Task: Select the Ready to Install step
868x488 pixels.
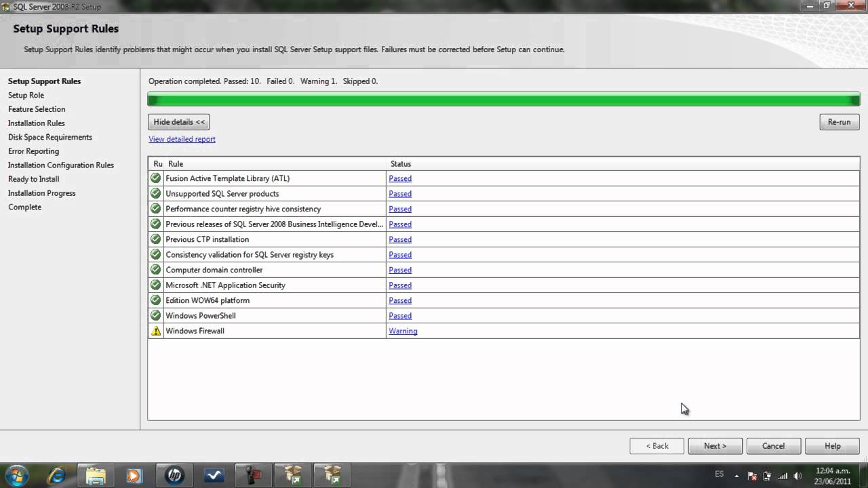Action: click(x=33, y=179)
